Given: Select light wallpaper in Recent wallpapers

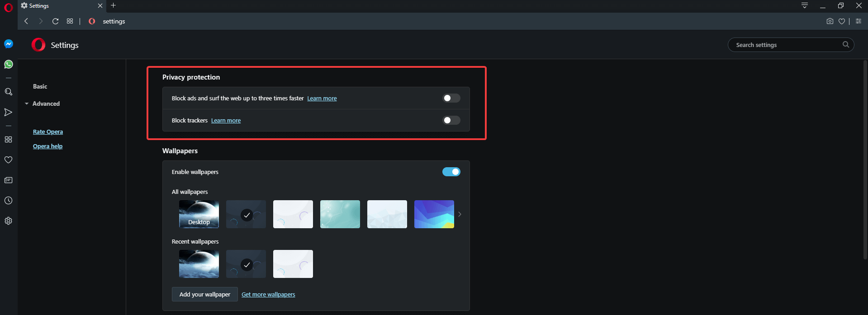Looking at the screenshot, I should 293,264.
